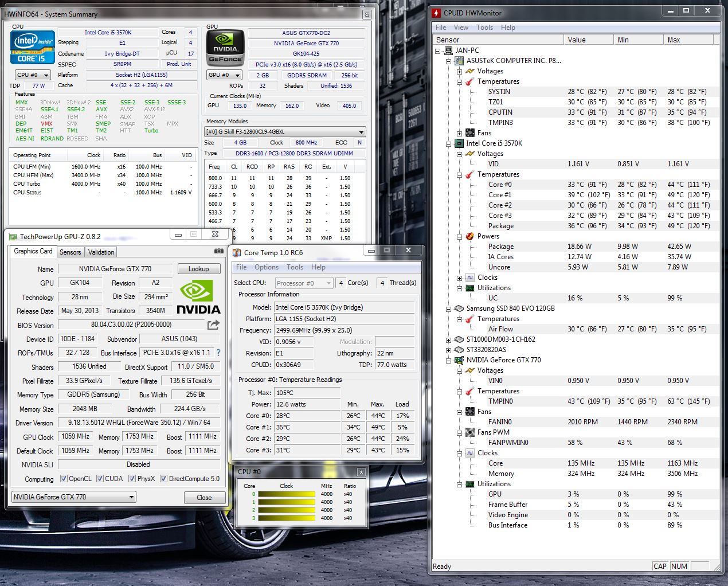Switch to the Validation tab in GPU-Z
This screenshot has width=728, height=586.
click(x=101, y=252)
